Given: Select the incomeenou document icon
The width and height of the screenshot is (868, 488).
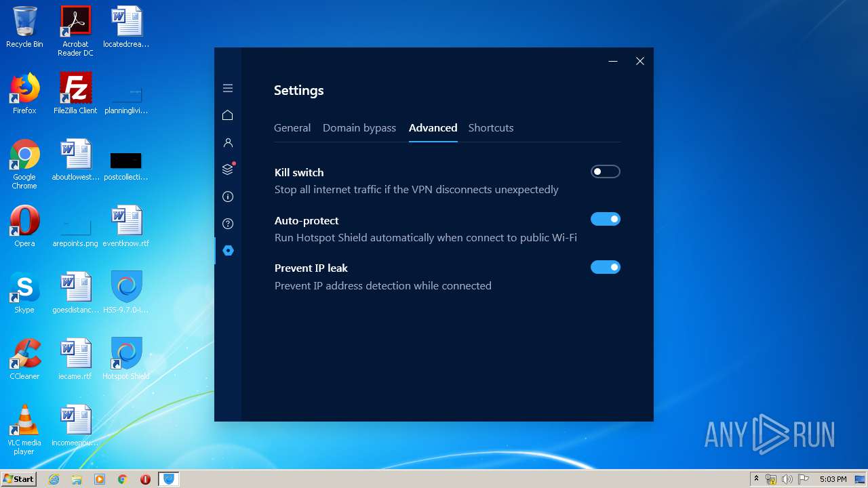Looking at the screenshot, I should [75, 426].
